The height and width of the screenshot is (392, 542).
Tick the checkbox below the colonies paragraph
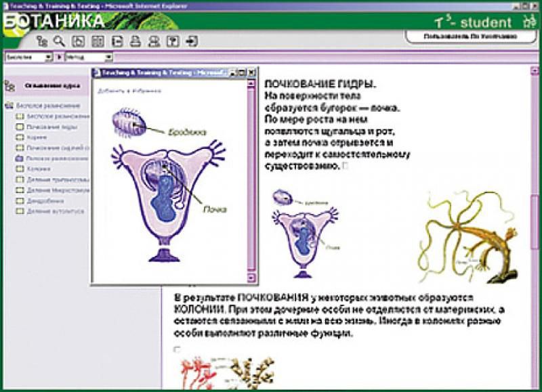tap(178, 349)
